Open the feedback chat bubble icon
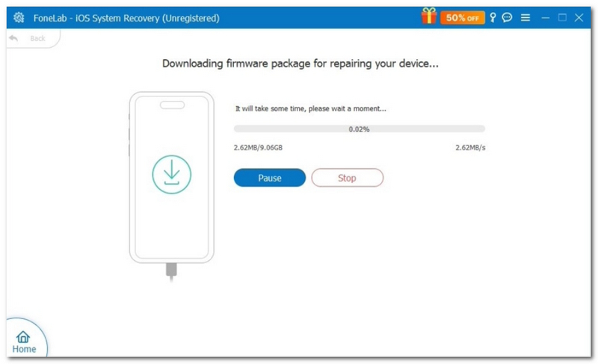 pyautogui.click(x=507, y=17)
